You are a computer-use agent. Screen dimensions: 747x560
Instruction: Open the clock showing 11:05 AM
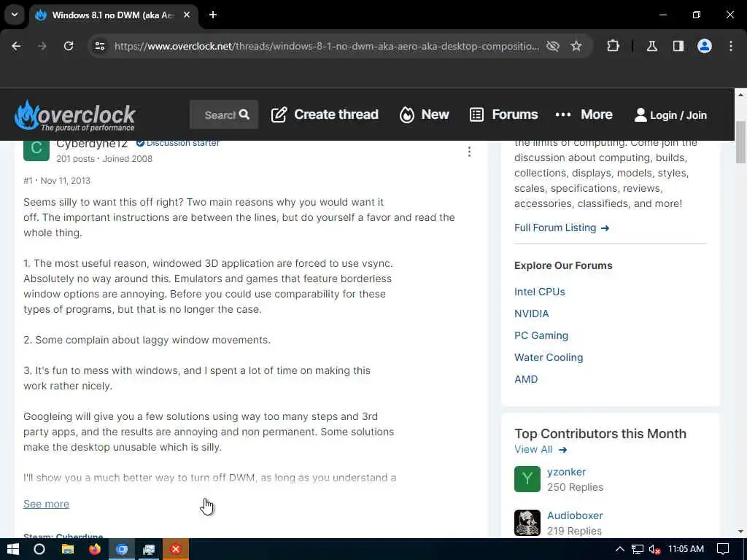pyautogui.click(x=686, y=549)
